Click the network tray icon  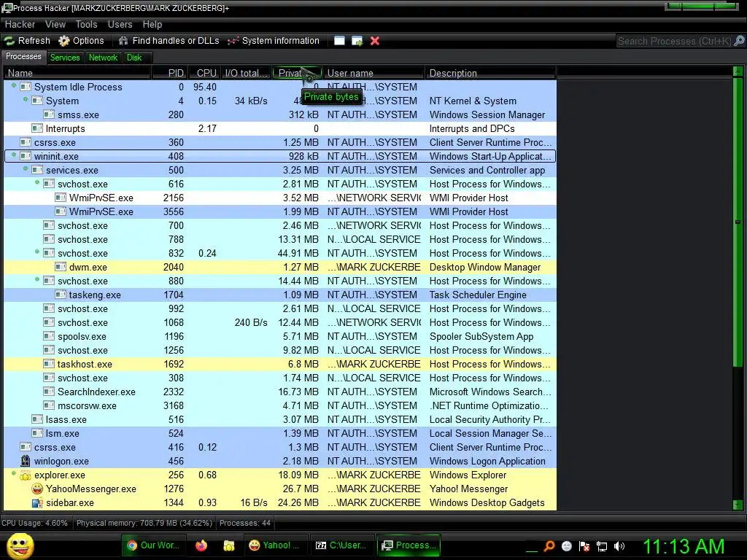point(602,546)
